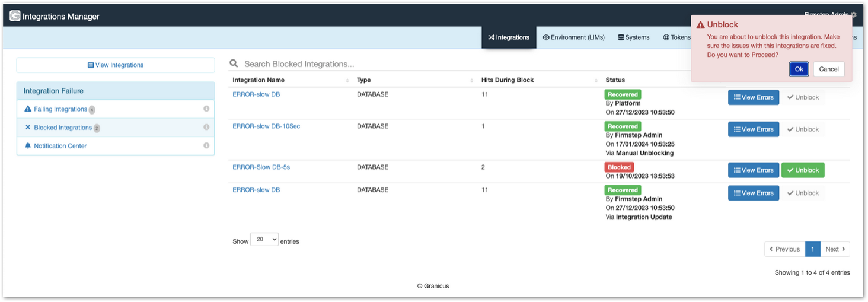
Task: Click the magnifying glass search icon
Action: (234, 63)
